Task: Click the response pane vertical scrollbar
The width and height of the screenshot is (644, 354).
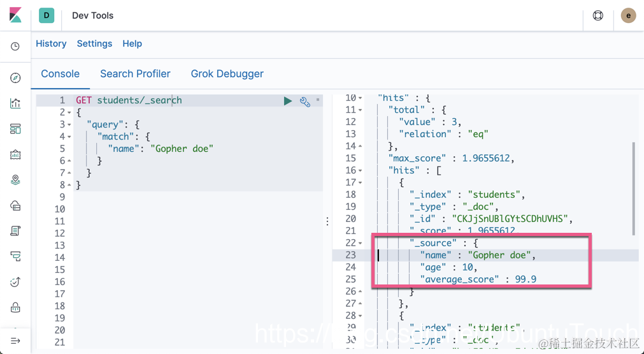Action: click(x=634, y=188)
